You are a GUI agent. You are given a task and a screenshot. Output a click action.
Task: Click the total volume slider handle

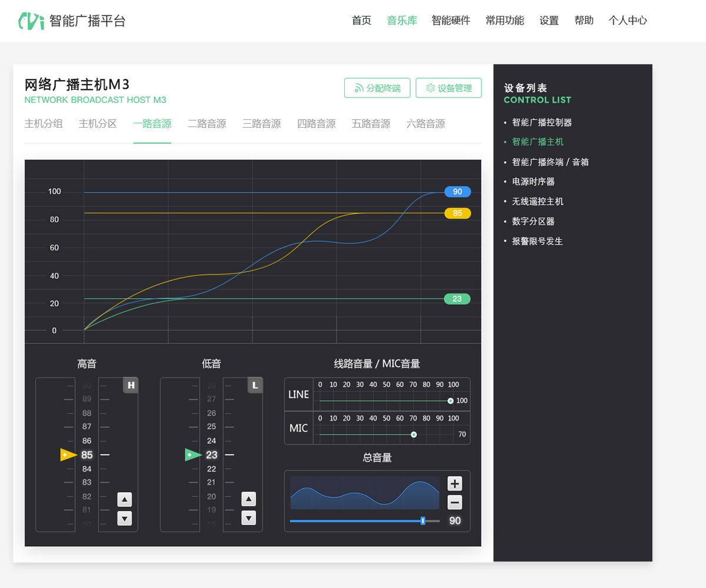pos(423,521)
